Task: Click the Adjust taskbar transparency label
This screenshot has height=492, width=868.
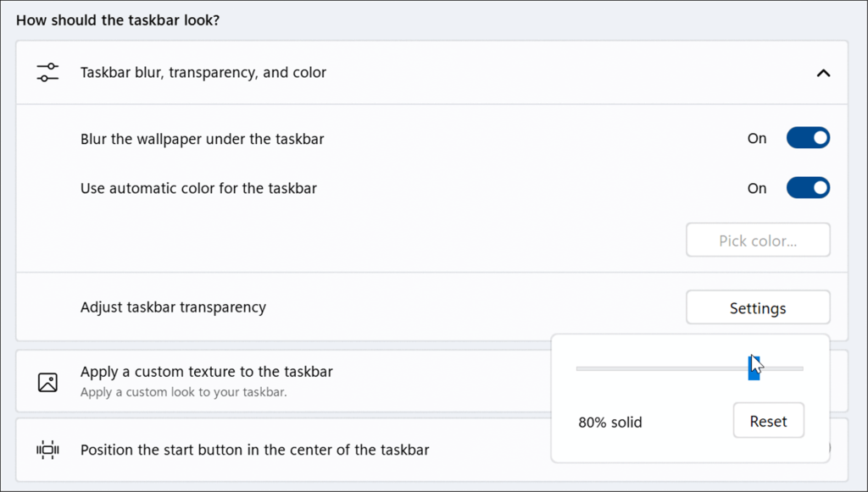Action: click(173, 307)
